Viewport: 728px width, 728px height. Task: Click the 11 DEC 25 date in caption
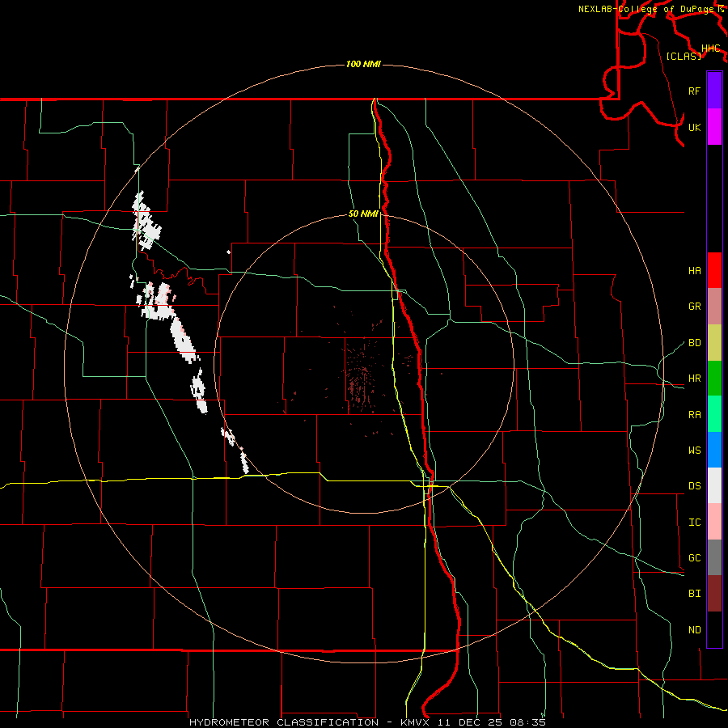[x=470, y=722]
